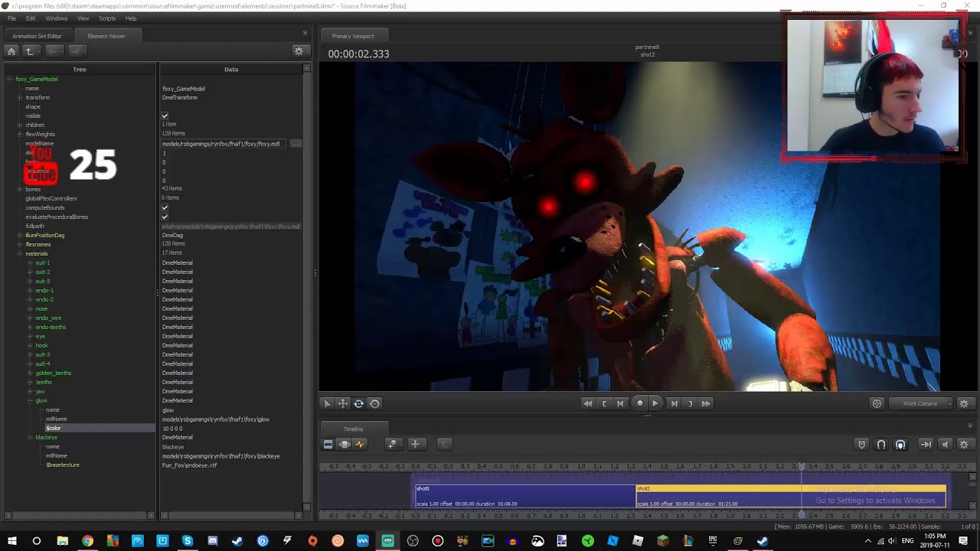Select the shot1 clip in timeline

[x=525, y=496]
